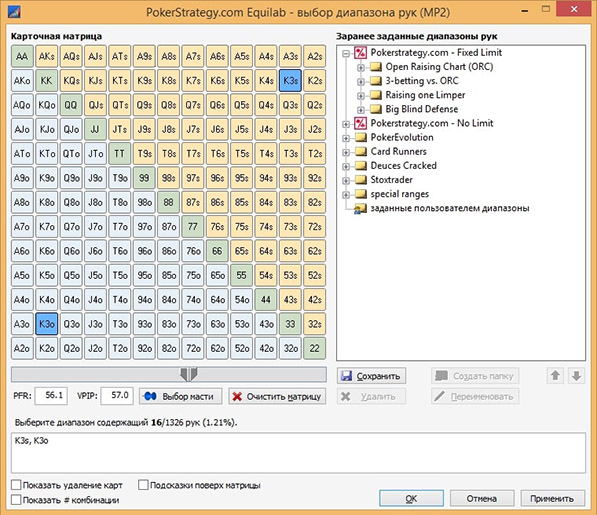Expand Pokerstrategy.com No Limit node

click(346, 124)
